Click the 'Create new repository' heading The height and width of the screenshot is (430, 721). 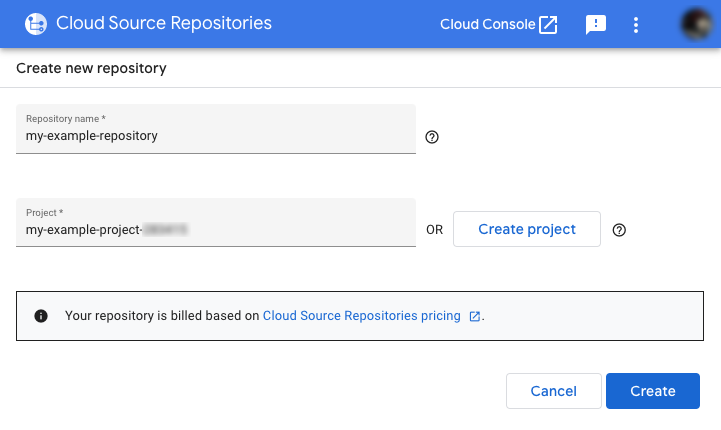click(91, 68)
